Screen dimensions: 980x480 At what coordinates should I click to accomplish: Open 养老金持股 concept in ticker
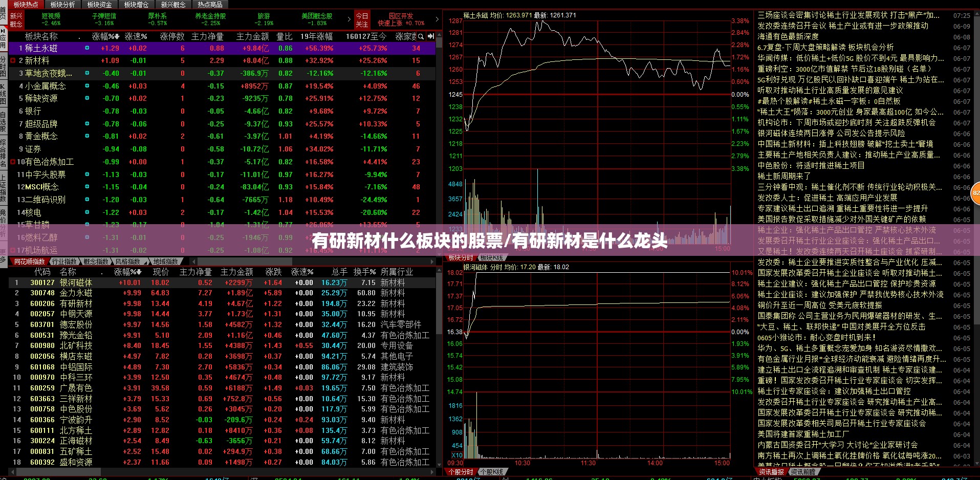(x=210, y=19)
